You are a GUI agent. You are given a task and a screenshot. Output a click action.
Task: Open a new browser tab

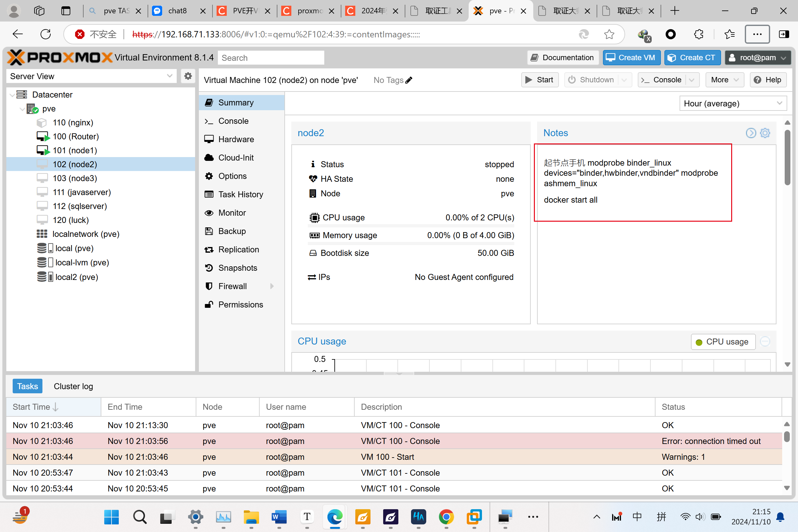click(675, 11)
